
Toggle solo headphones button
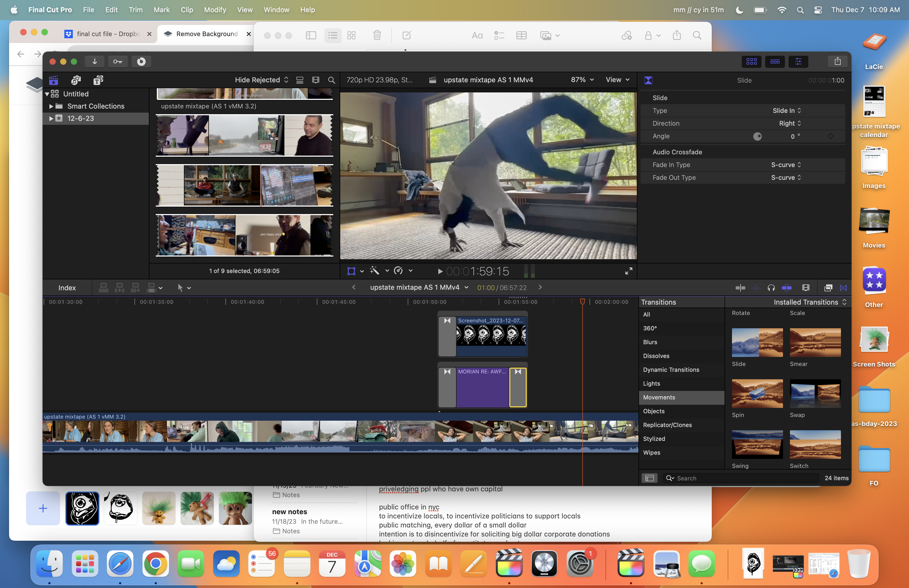click(x=771, y=288)
